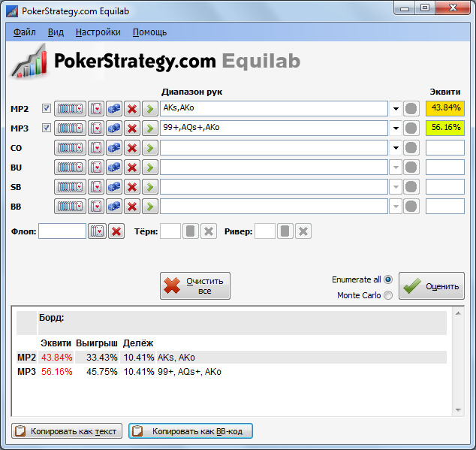Uncheck the MP3 player checkbox

(46, 128)
